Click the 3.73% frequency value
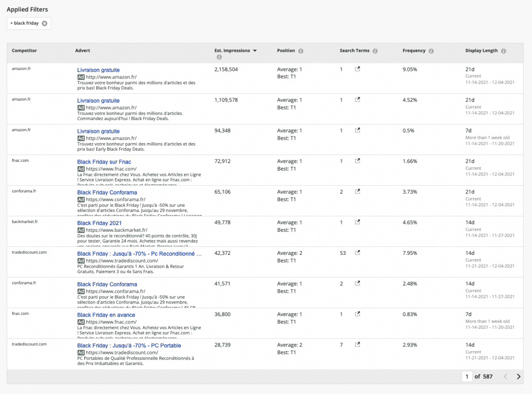This screenshot has height=394, width=532. click(x=410, y=192)
